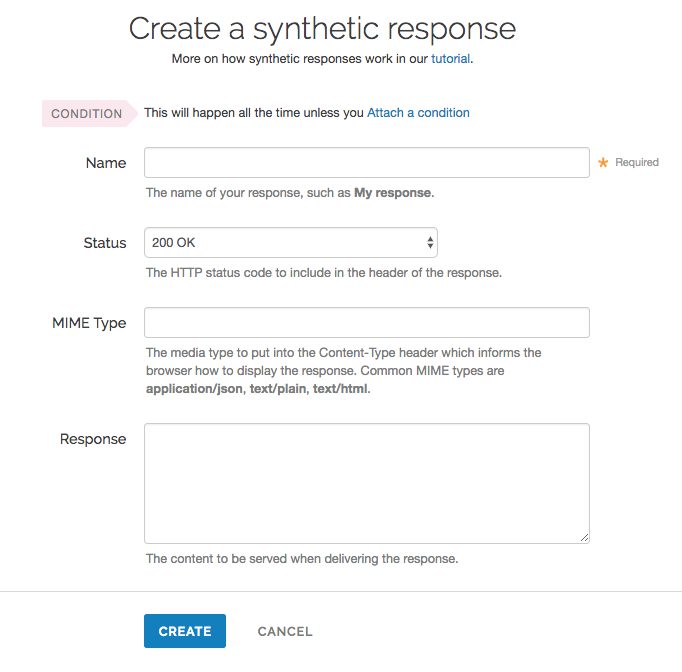Click the Name field label
The width and height of the screenshot is (682, 672).
(106, 163)
